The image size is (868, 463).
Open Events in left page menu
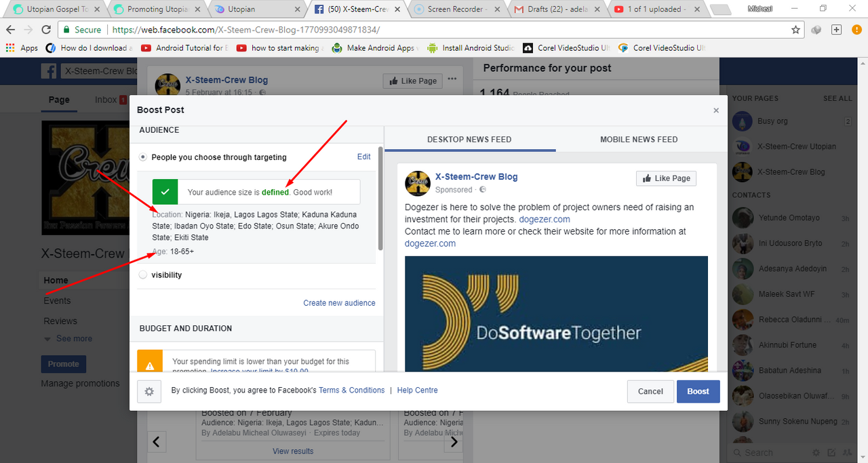point(57,301)
